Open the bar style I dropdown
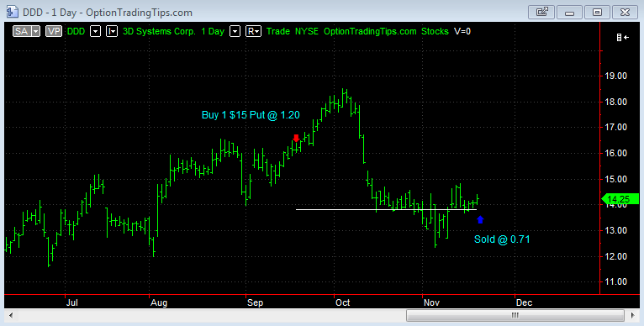 click(112, 31)
